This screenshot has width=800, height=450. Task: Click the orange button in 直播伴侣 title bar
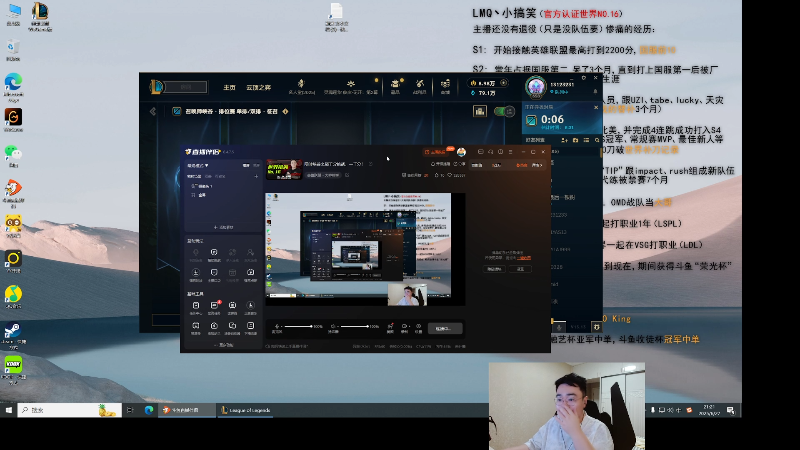click(x=438, y=152)
